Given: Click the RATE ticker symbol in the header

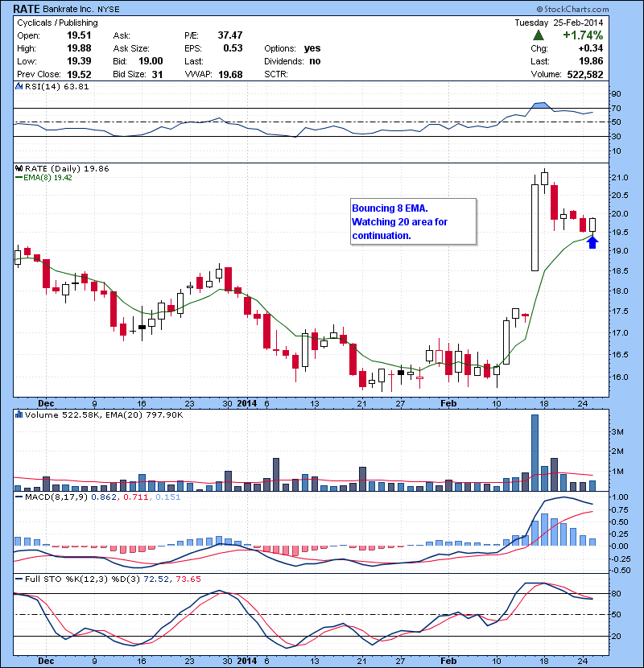Looking at the screenshot, I should (27, 9).
